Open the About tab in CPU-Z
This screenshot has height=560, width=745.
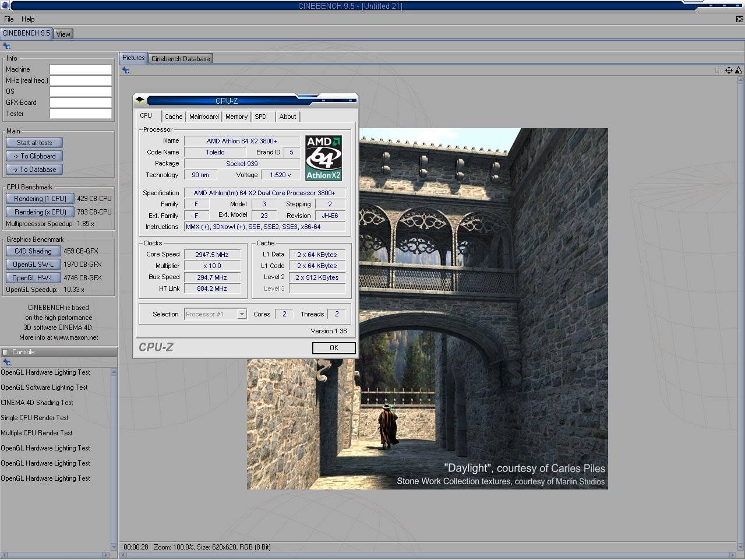click(288, 117)
